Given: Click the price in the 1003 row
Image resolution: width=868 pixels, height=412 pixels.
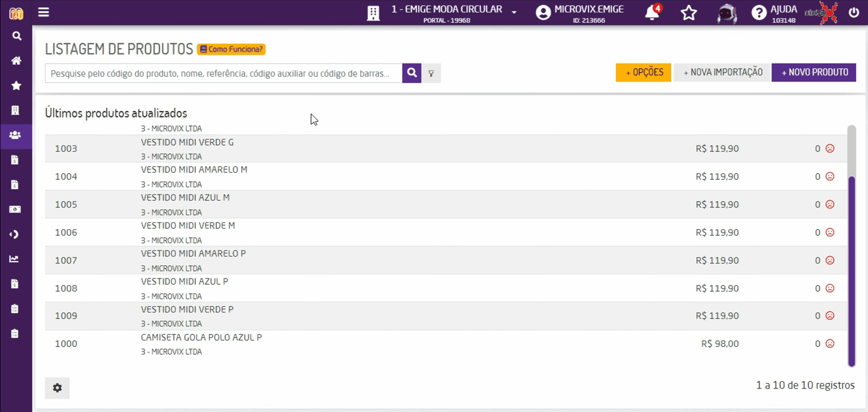Looking at the screenshot, I should 717,149.
